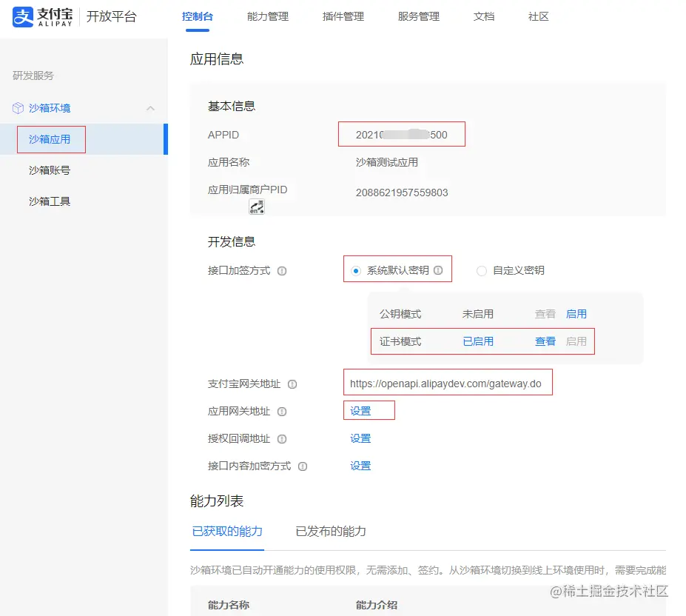Switch to the 已获取的能力 tab
The width and height of the screenshot is (686, 616).
(x=227, y=531)
